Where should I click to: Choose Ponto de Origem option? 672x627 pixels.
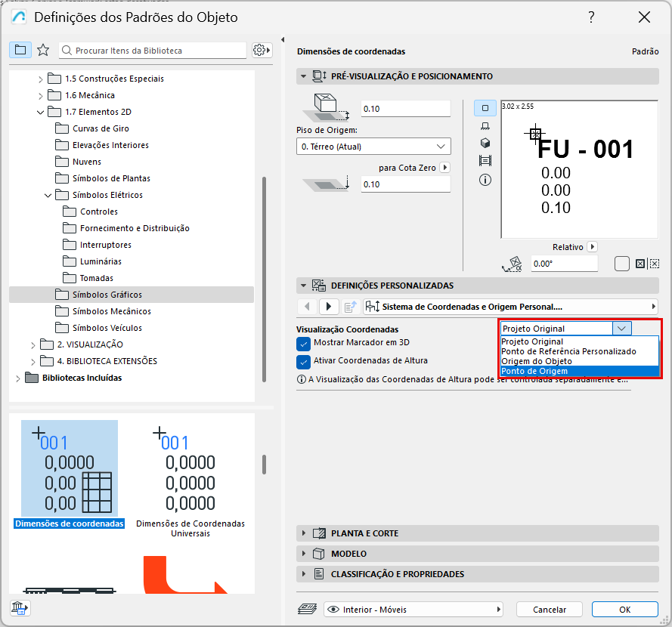click(x=580, y=371)
